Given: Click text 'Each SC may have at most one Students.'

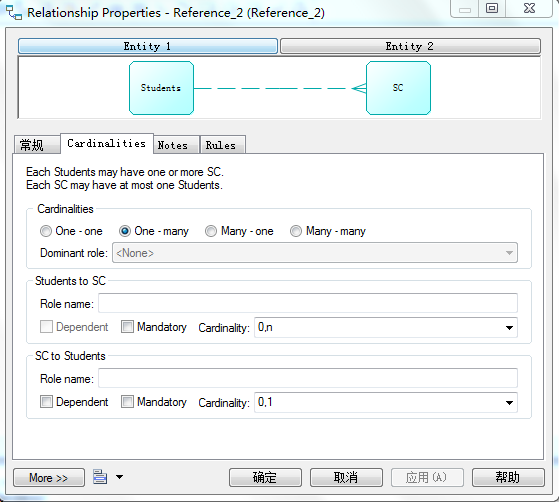Looking at the screenshot, I should click(124, 185).
